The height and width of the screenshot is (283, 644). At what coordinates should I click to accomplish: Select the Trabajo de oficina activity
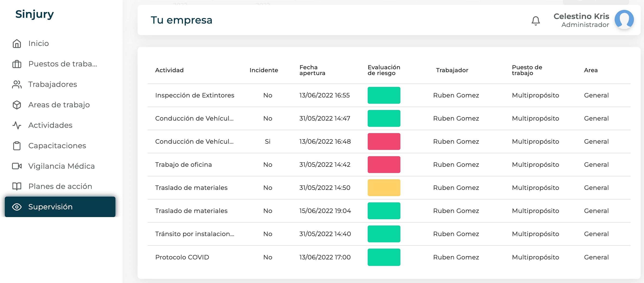point(183,165)
